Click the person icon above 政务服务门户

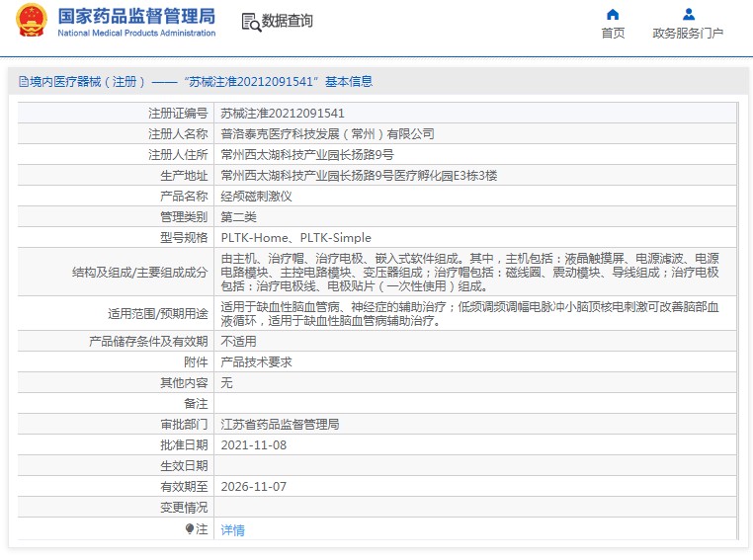(689, 14)
